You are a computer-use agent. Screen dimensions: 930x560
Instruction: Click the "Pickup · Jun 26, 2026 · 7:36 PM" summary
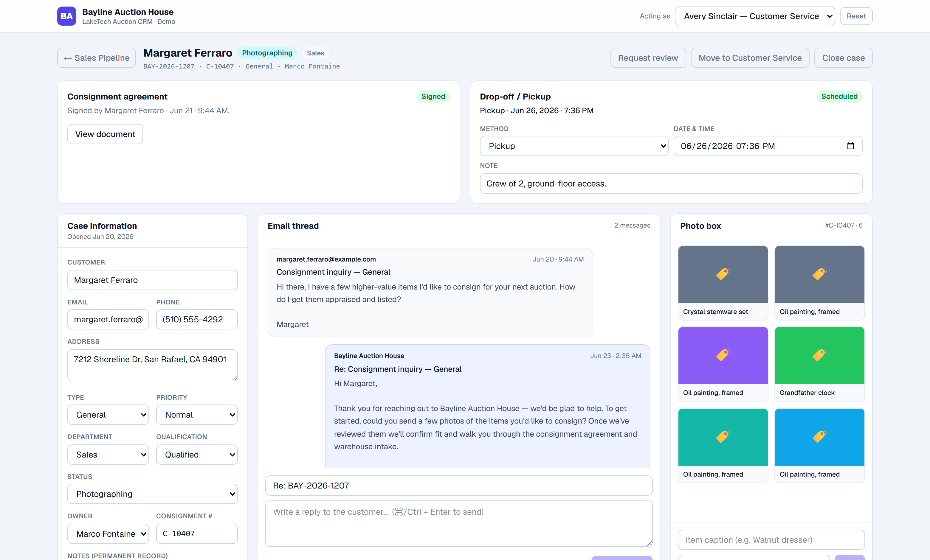536,111
